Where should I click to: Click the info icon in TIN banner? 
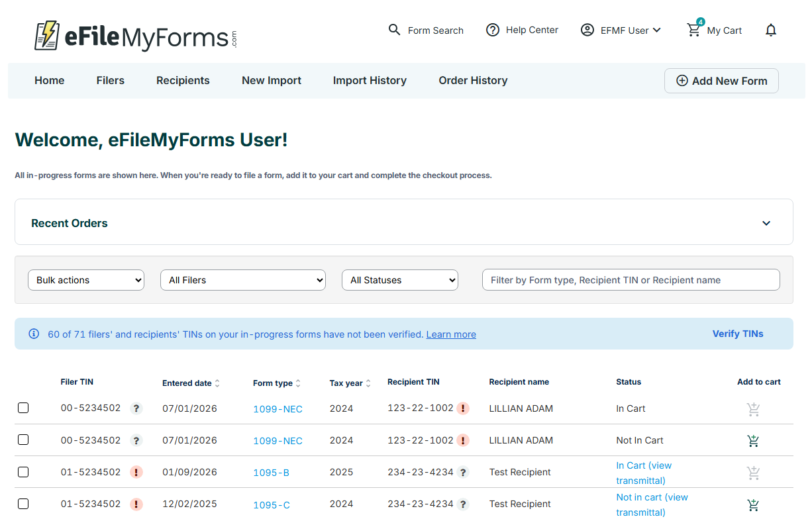(x=34, y=334)
